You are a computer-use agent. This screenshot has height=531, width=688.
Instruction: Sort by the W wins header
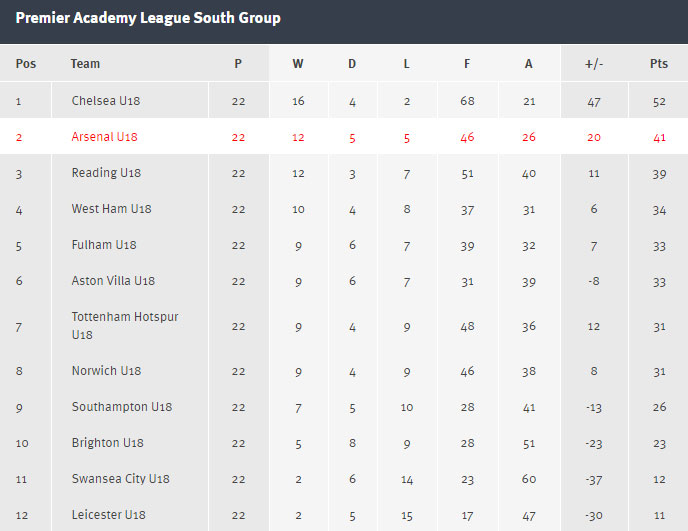[x=298, y=64]
